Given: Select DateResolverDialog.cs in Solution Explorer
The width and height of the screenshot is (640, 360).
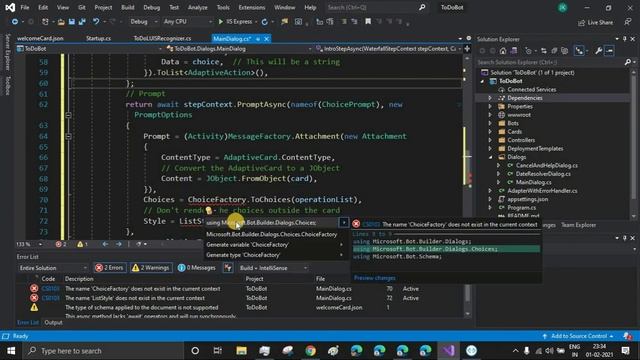Looking at the screenshot, I should pyautogui.click(x=543, y=174).
